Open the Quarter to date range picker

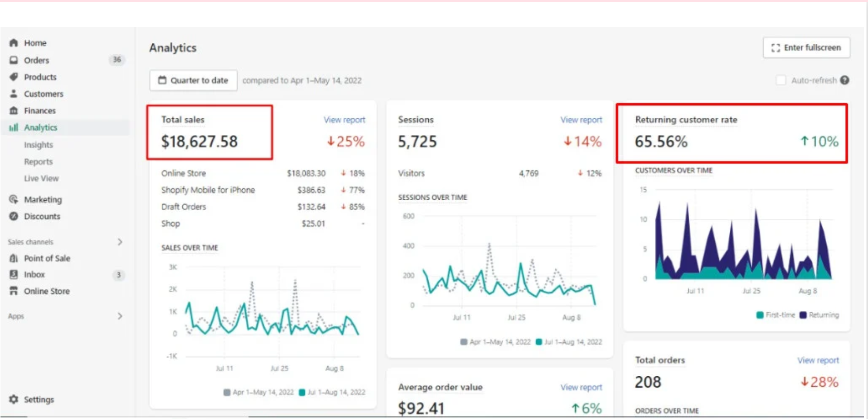point(194,80)
